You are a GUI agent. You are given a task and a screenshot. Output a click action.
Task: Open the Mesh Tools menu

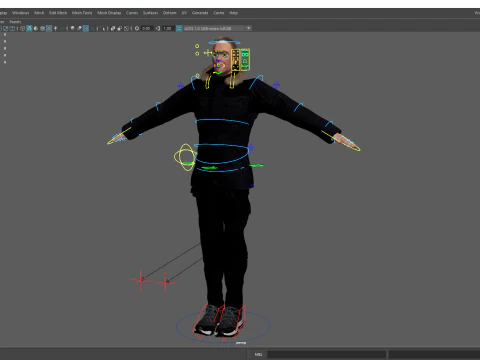(x=82, y=13)
